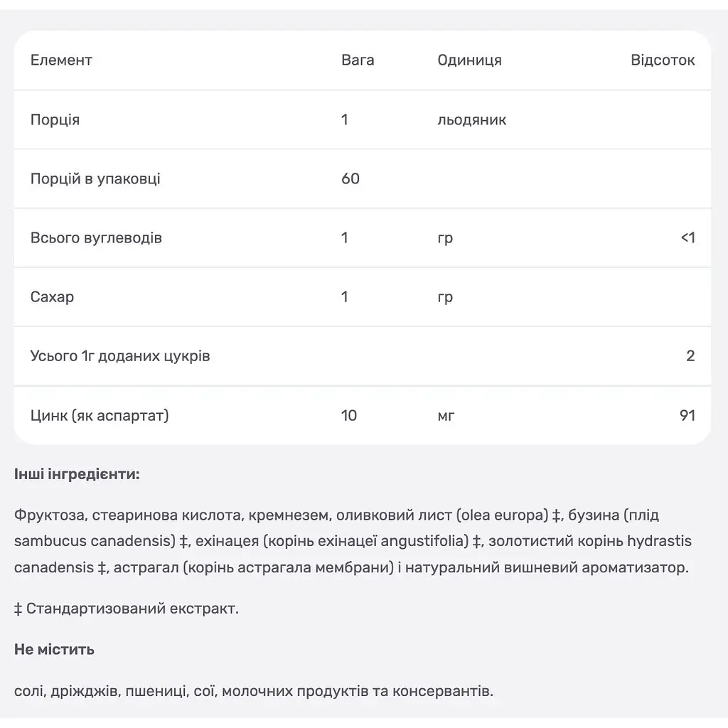Click the Одиниця column header
Image resolution: width=728 pixels, height=728 pixels.
(469, 60)
